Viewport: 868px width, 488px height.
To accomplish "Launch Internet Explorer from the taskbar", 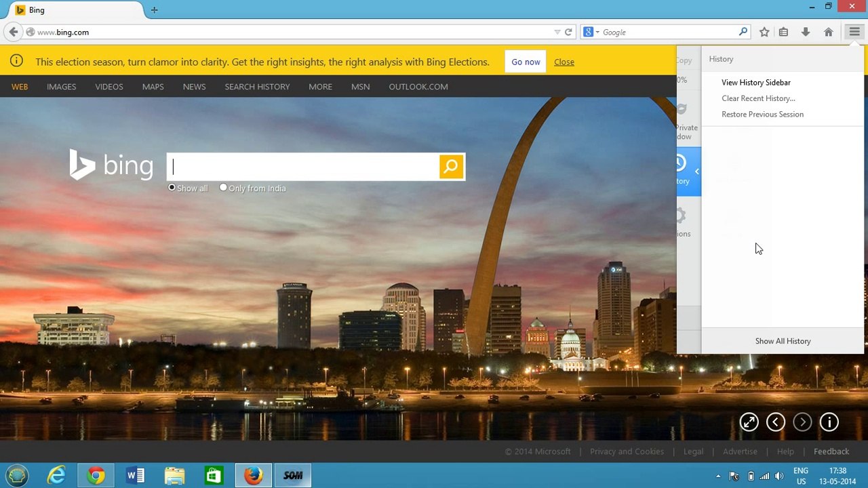I will click(56, 475).
